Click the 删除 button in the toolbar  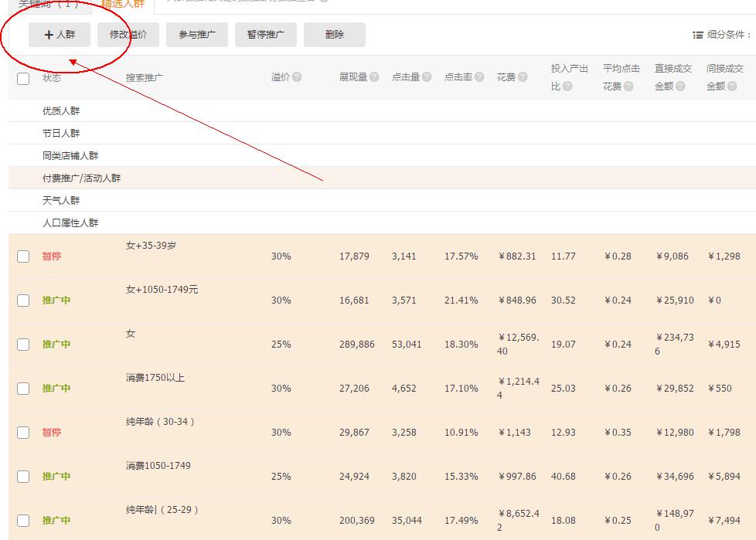click(x=334, y=34)
